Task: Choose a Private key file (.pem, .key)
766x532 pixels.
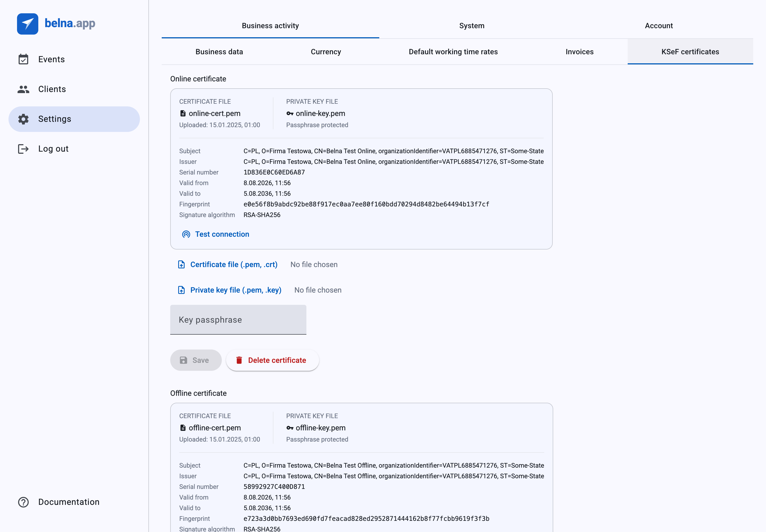Action: [x=230, y=290]
